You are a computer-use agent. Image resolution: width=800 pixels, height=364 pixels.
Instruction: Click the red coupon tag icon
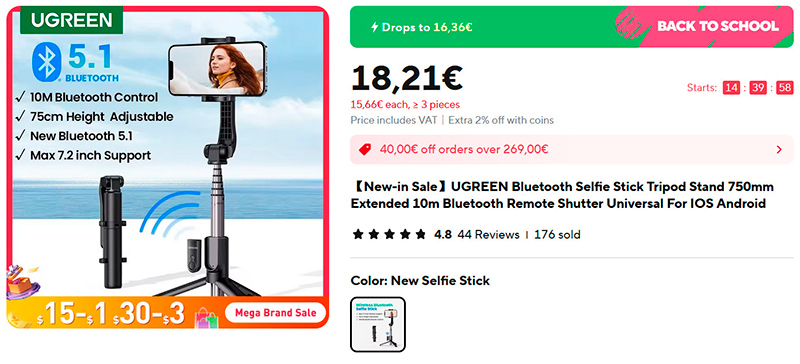pyautogui.click(x=364, y=150)
